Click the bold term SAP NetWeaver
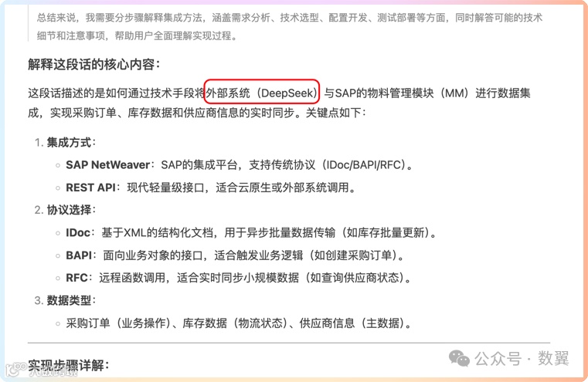 coord(108,165)
